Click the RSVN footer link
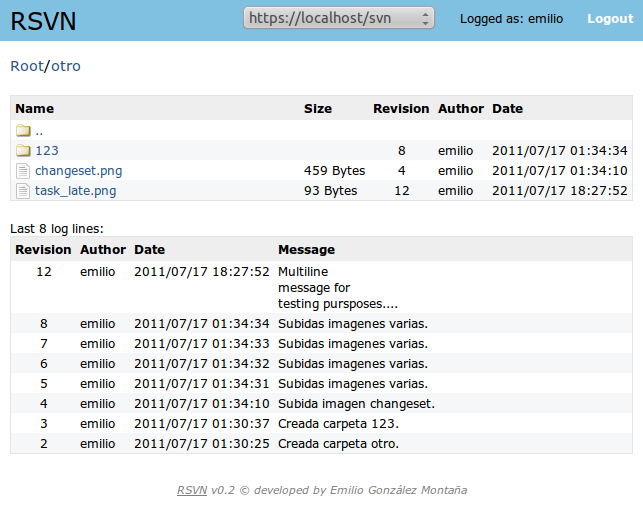 [192, 490]
